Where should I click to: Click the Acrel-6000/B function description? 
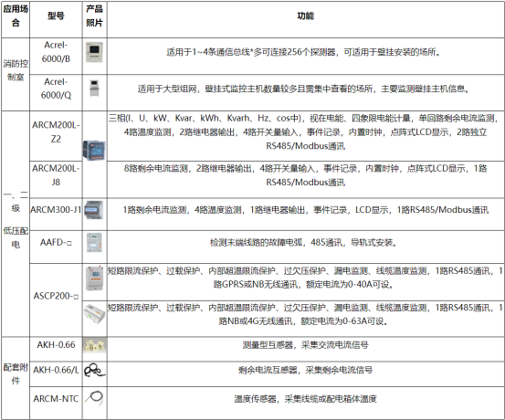tap(303, 52)
